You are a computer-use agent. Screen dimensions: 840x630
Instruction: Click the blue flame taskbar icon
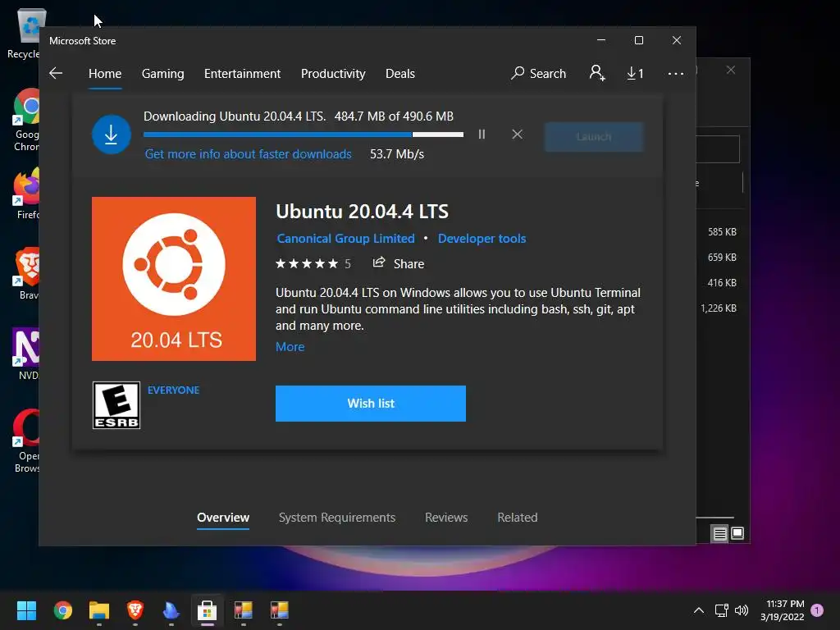[171, 610]
